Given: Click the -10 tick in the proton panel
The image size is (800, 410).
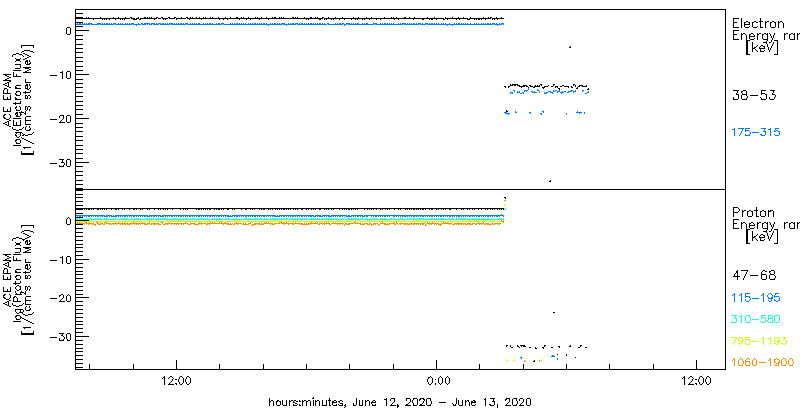Looking at the screenshot, I should pos(59,260).
